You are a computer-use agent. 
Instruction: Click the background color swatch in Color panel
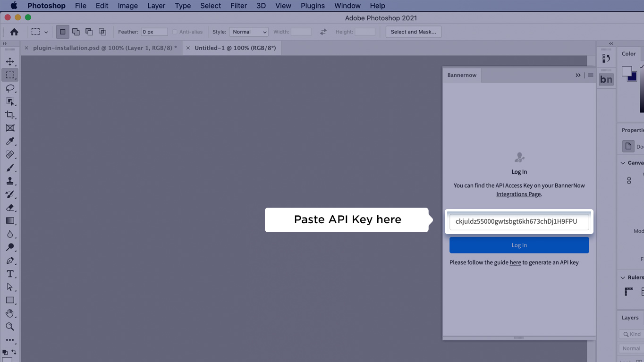click(634, 77)
